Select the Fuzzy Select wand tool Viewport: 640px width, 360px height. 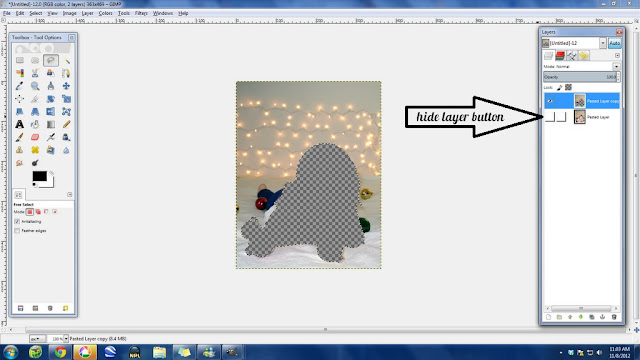(66, 60)
